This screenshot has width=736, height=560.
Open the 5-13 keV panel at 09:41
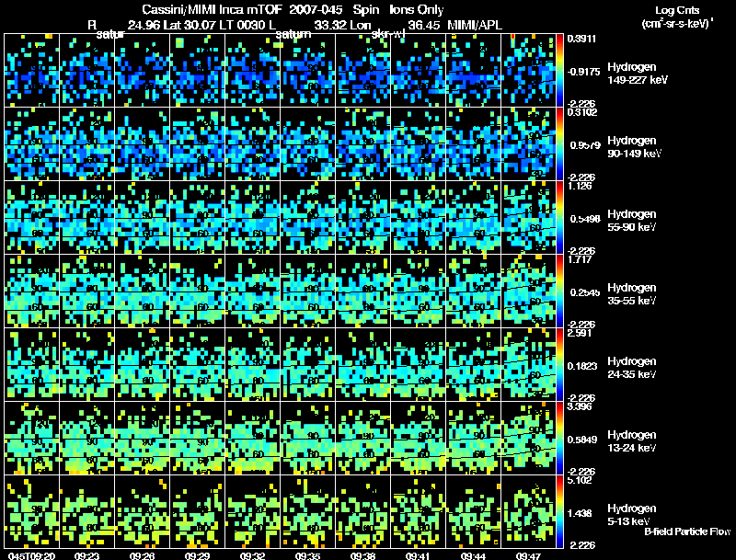[x=419, y=511]
